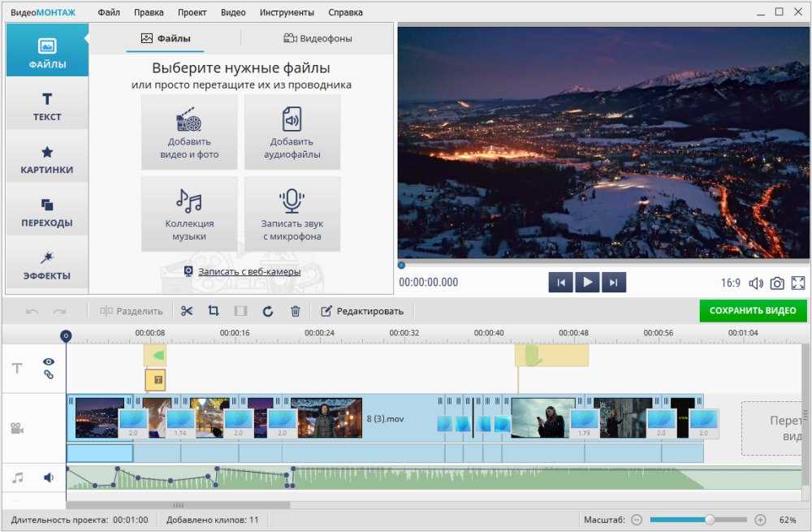This screenshot has height=532, width=812.
Task: Switch to the Файлы tab
Action: coord(166,38)
